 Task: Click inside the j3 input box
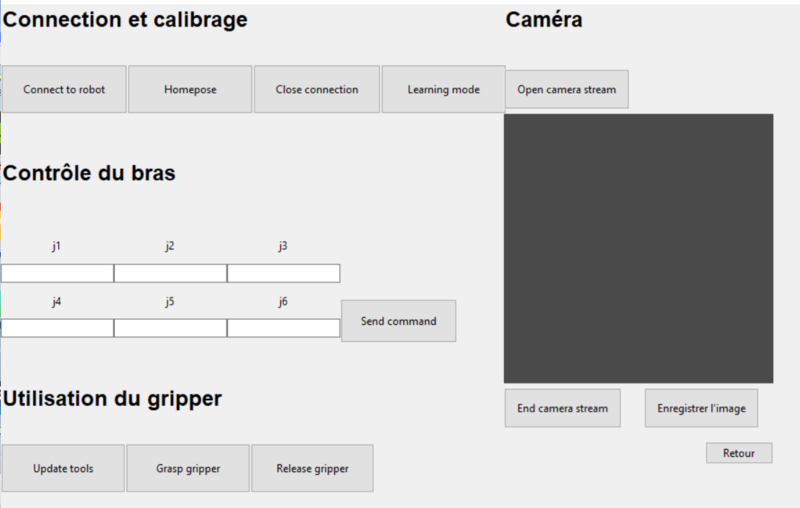283,274
